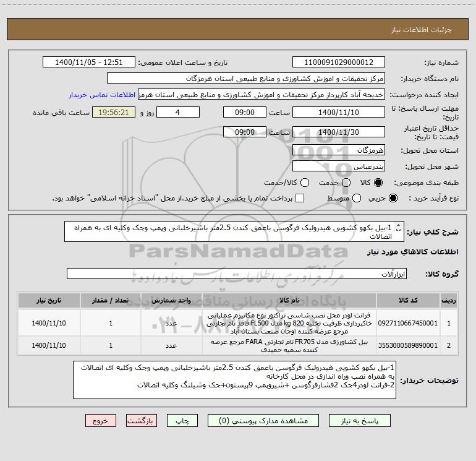Click the FL500 front loader item name
Screen dimensions: 476x461
click(289, 323)
